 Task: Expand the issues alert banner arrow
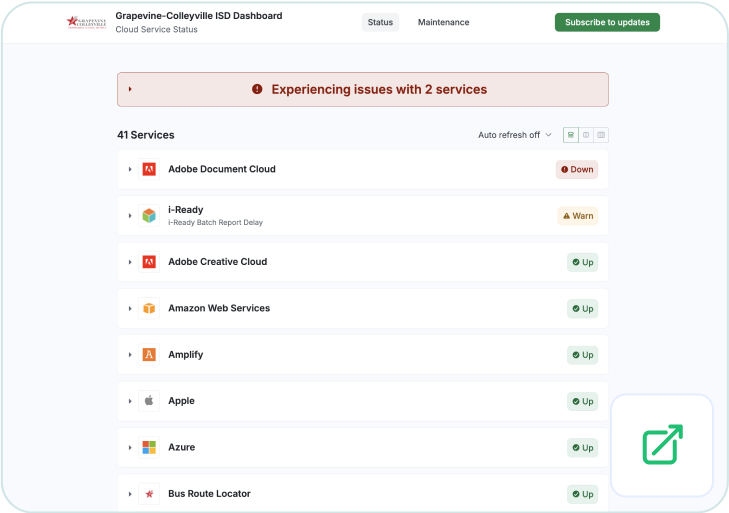click(130, 89)
